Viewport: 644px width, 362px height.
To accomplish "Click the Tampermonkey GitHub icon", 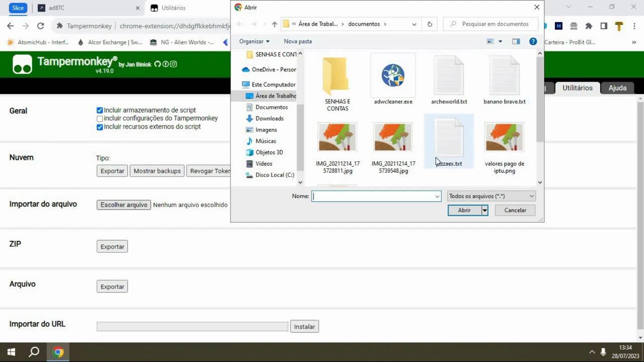I will 157,64.
